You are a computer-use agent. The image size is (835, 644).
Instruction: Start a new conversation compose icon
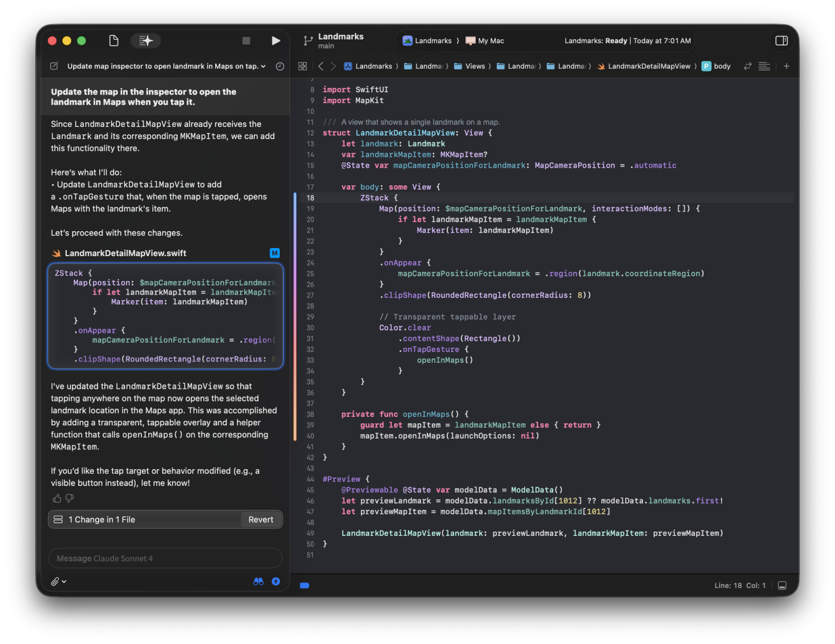click(x=54, y=66)
